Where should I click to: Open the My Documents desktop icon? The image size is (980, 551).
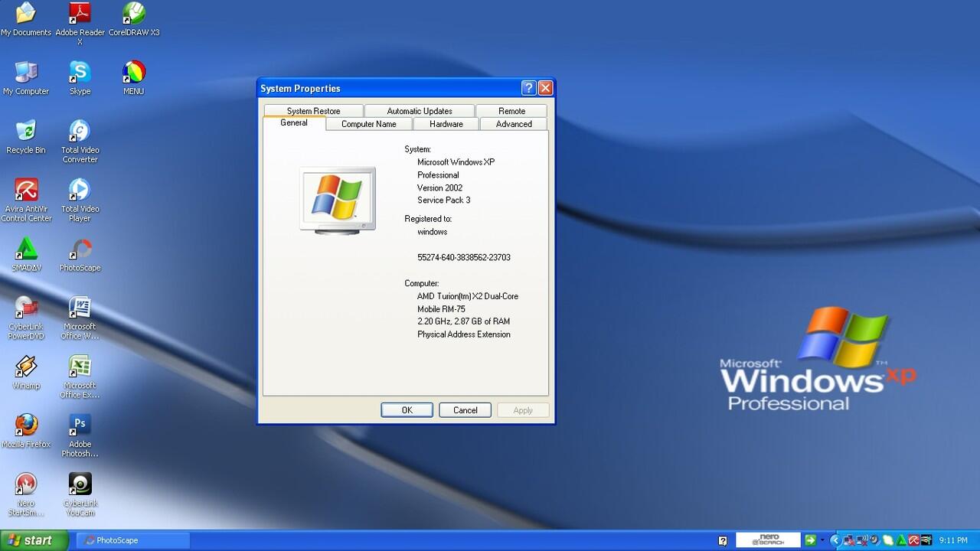[26, 20]
